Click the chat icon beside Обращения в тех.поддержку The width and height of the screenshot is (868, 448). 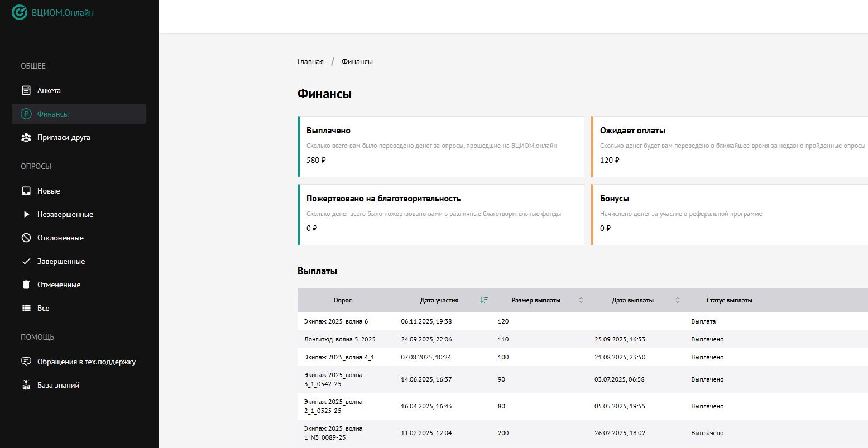(x=26, y=362)
